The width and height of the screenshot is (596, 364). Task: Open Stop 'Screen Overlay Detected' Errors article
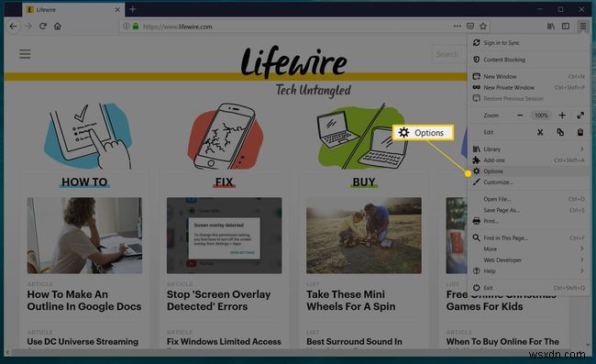tap(218, 300)
